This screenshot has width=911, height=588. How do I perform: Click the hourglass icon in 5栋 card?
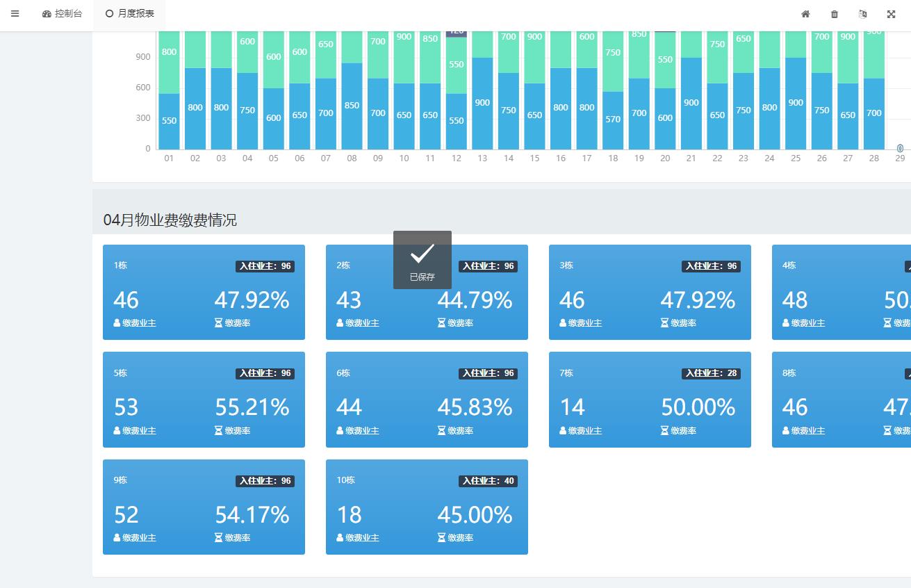(218, 431)
